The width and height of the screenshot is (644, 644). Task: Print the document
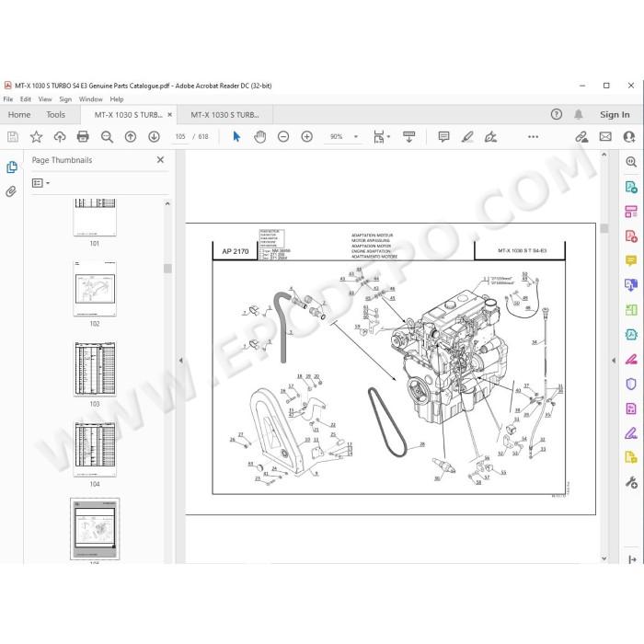[x=83, y=137]
